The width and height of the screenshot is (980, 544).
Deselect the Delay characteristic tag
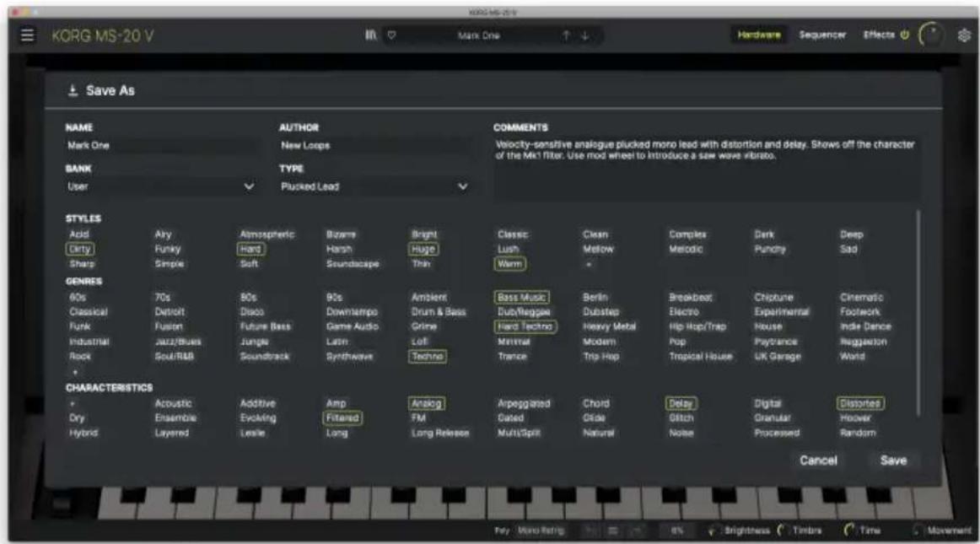pyautogui.click(x=681, y=404)
